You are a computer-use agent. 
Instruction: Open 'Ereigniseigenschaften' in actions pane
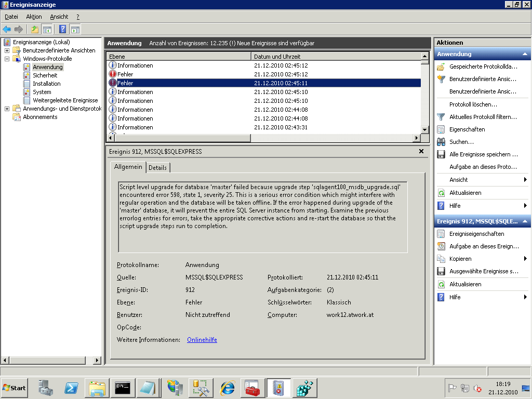pyautogui.click(x=476, y=234)
